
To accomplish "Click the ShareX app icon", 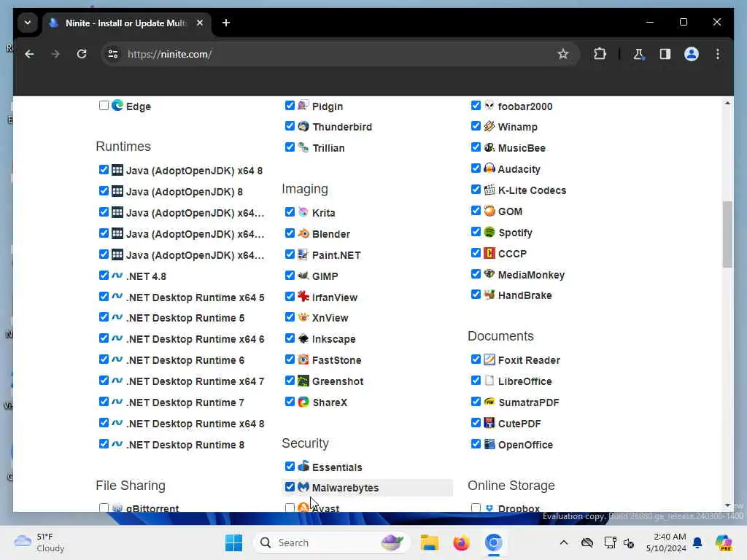I will [303, 402].
